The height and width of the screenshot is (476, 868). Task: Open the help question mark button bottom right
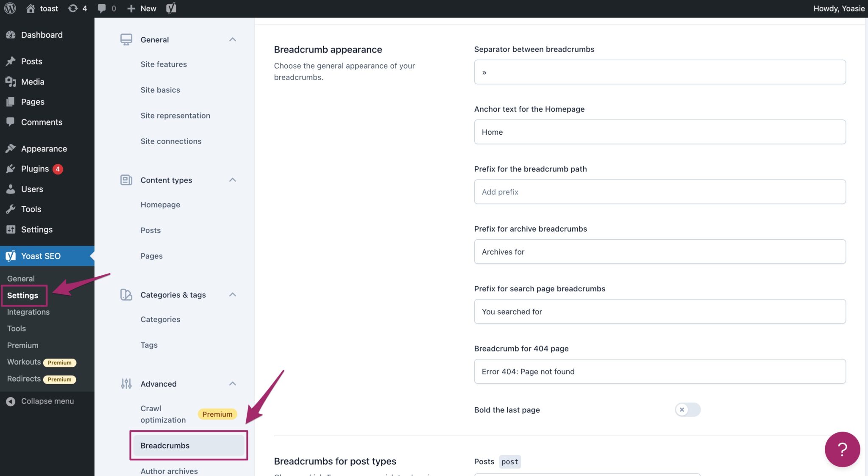[842, 449]
